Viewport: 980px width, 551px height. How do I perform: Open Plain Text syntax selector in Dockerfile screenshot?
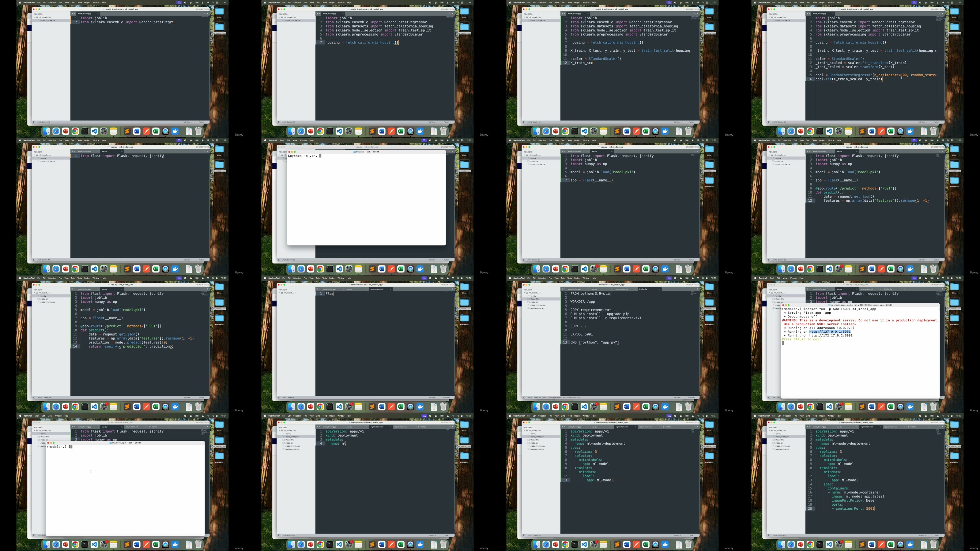(x=691, y=398)
